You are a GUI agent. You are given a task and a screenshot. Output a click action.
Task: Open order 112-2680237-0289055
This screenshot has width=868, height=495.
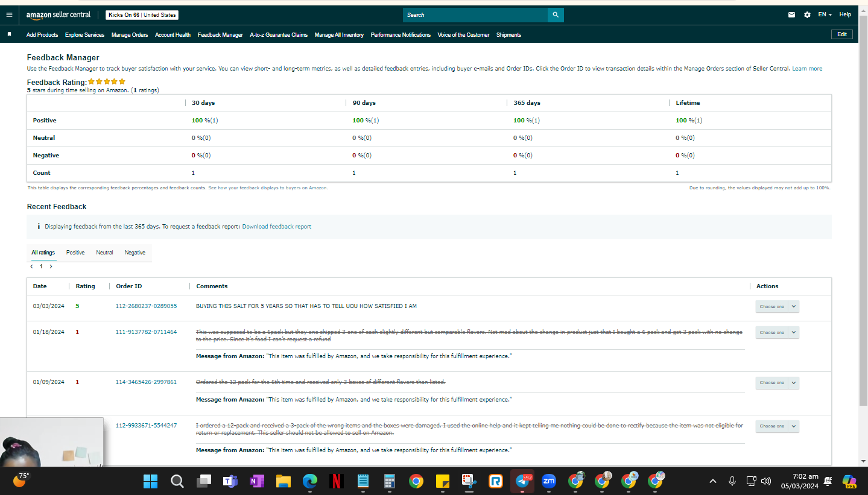tap(146, 306)
